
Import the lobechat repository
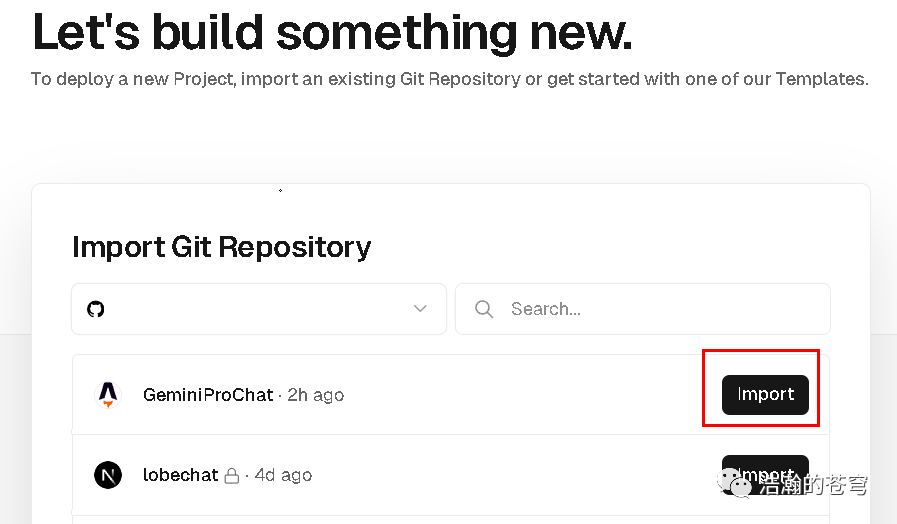[765, 470]
